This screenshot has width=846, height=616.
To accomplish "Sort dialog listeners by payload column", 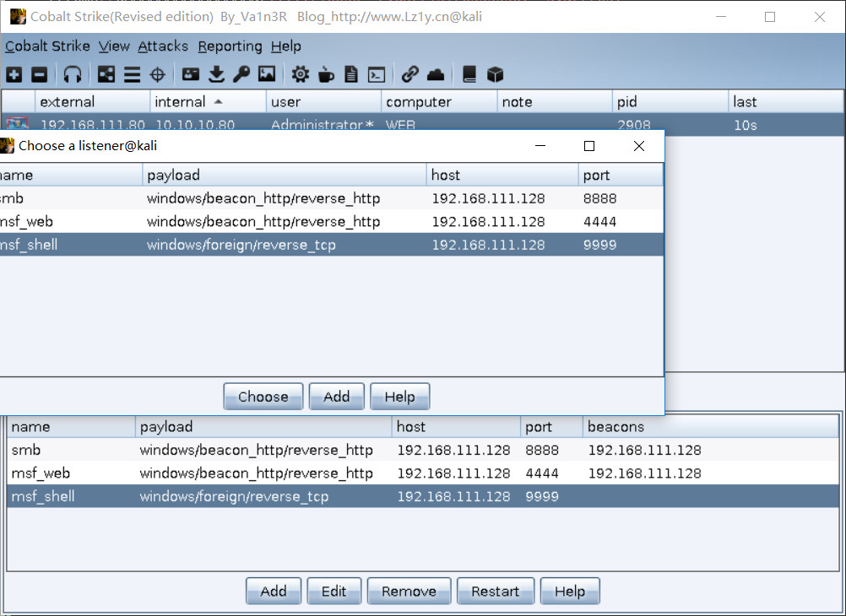I will [x=285, y=175].
